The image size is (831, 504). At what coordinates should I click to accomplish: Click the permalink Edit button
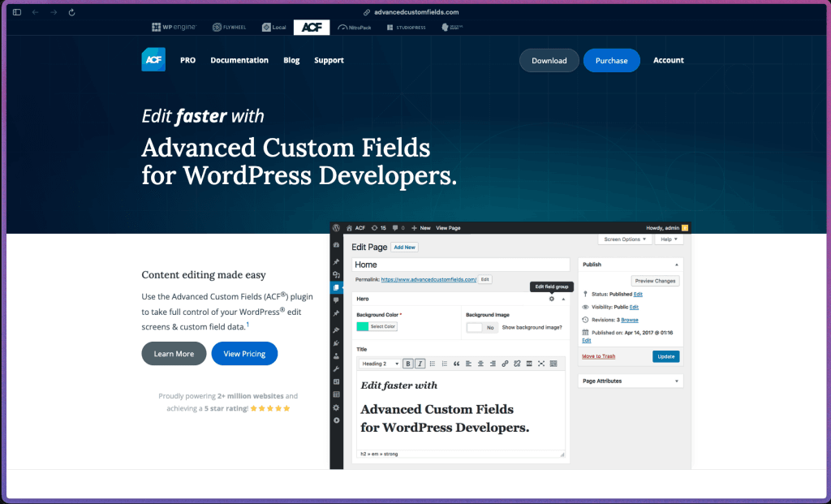tap(485, 279)
